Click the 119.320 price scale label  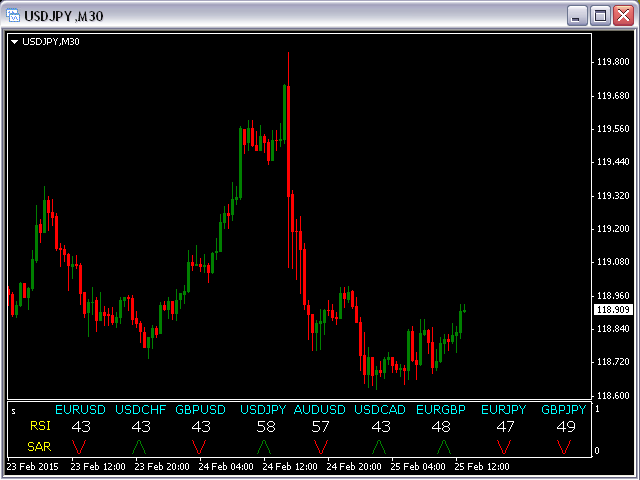click(x=613, y=196)
